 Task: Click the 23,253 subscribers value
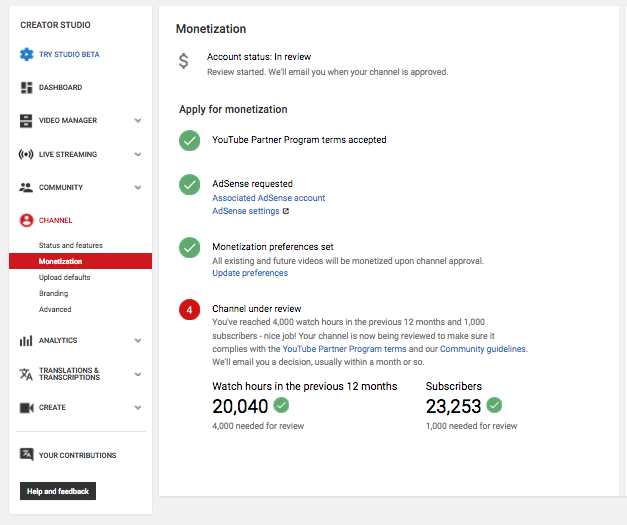(453, 406)
